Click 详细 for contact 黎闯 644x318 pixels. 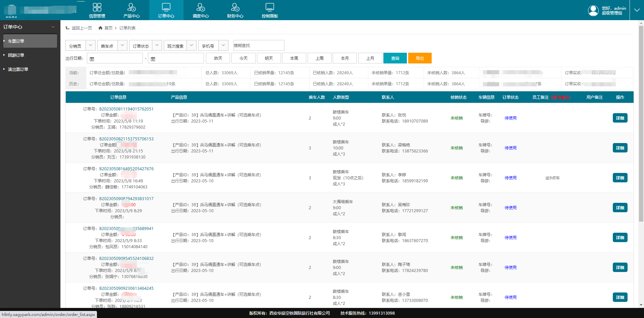tap(620, 237)
